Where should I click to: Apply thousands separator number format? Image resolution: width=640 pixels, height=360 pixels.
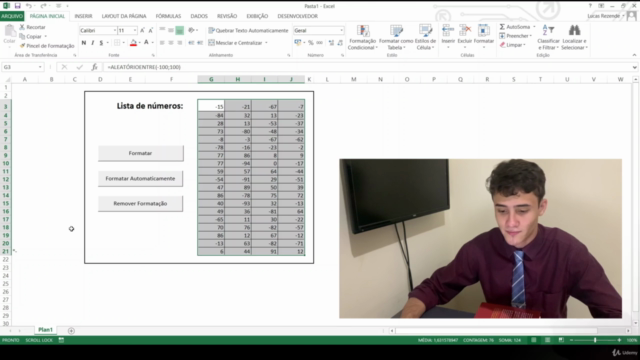319,42
